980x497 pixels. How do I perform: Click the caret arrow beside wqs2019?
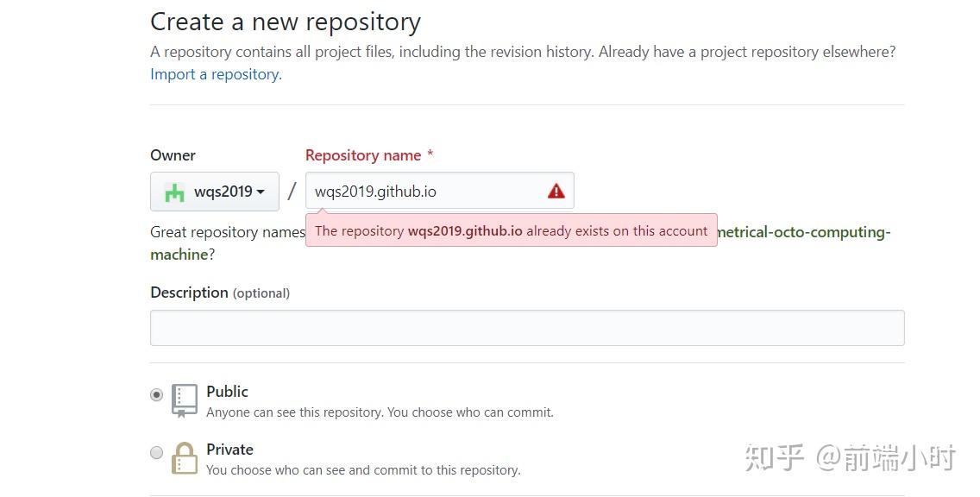tap(261, 192)
